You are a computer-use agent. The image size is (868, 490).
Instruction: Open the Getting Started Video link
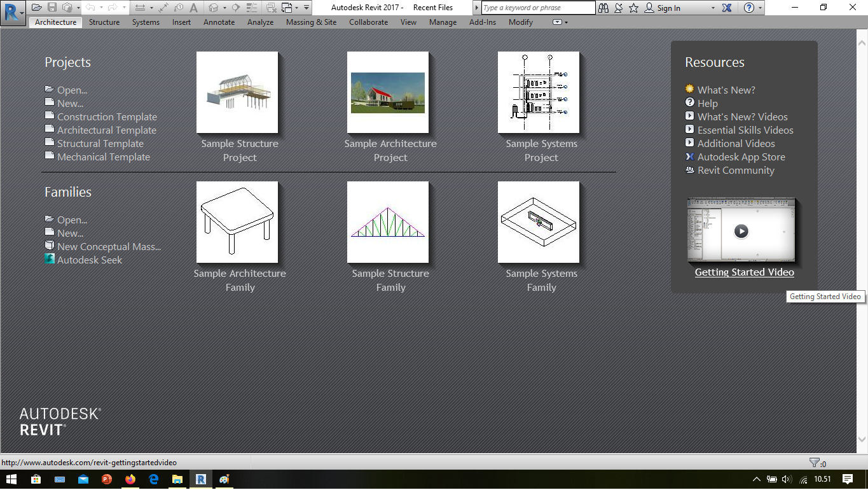[x=744, y=272]
